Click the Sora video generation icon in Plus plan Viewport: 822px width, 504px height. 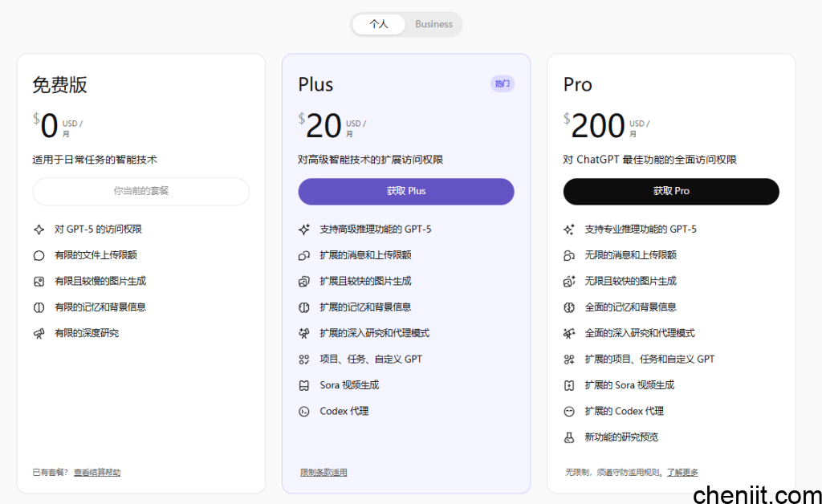coord(304,385)
